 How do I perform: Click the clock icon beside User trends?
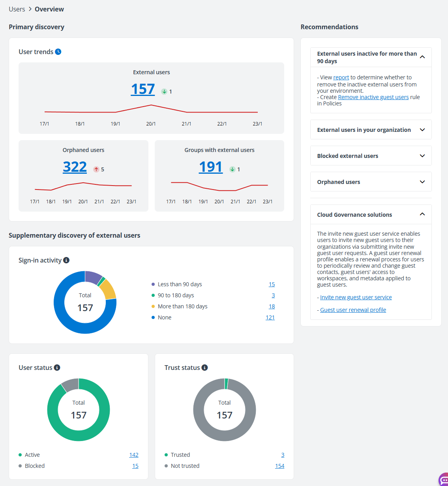click(58, 51)
